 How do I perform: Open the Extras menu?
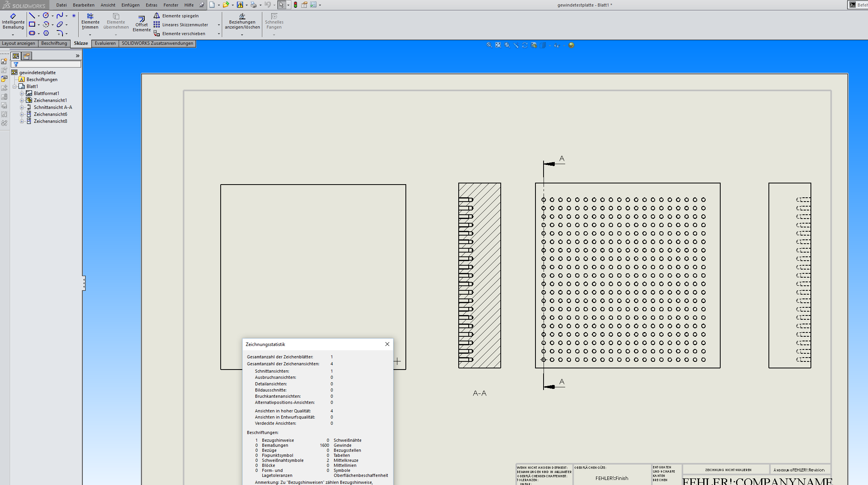(x=152, y=5)
